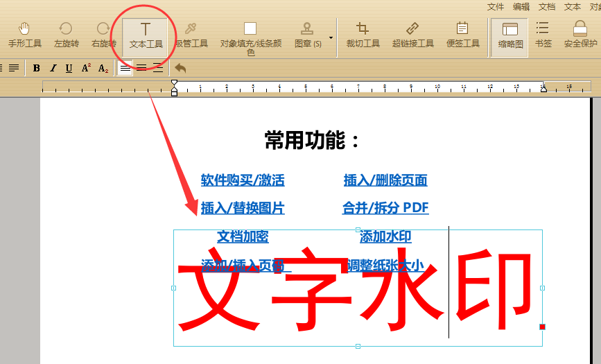Pick the Eyedropper tool (吸管工具)
The height and width of the screenshot is (364, 601).
pyautogui.click(x=191, y=35)
